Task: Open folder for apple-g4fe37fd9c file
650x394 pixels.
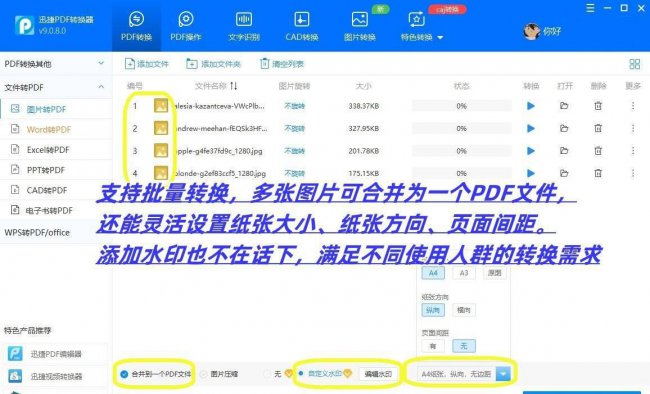Action: coord(564,151)
